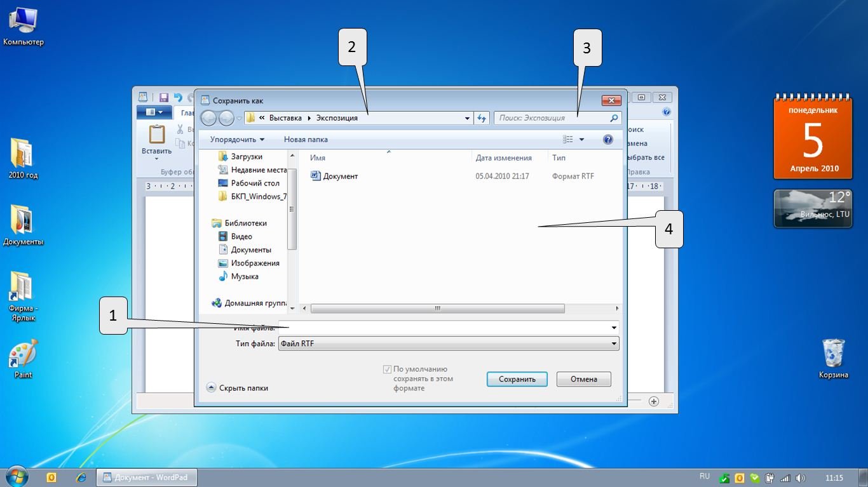This screenshot has height=487, width=868.
Task: Select Документы library in navigation pane
Action: 251,250
